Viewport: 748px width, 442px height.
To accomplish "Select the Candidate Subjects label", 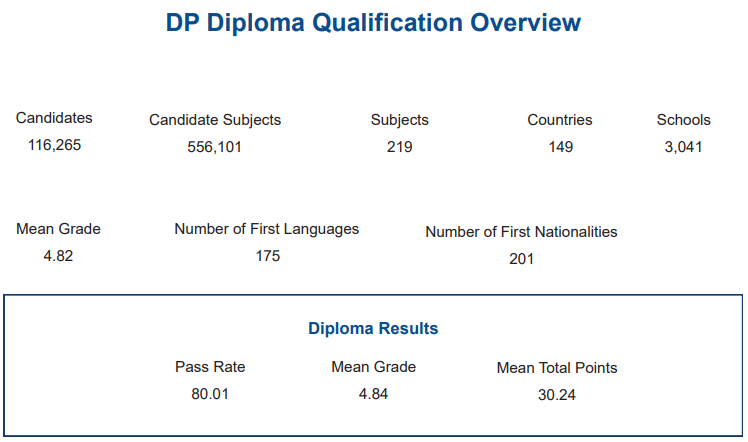I will 215,120.
